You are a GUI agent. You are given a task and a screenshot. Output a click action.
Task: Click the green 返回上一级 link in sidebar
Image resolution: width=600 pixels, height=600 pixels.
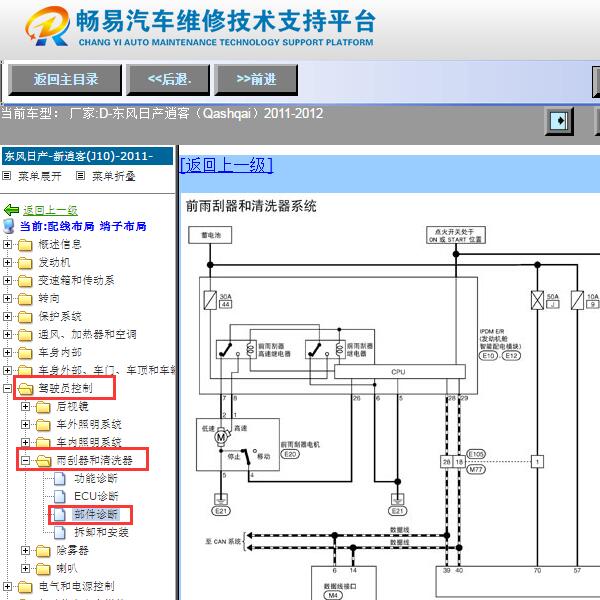50,210
